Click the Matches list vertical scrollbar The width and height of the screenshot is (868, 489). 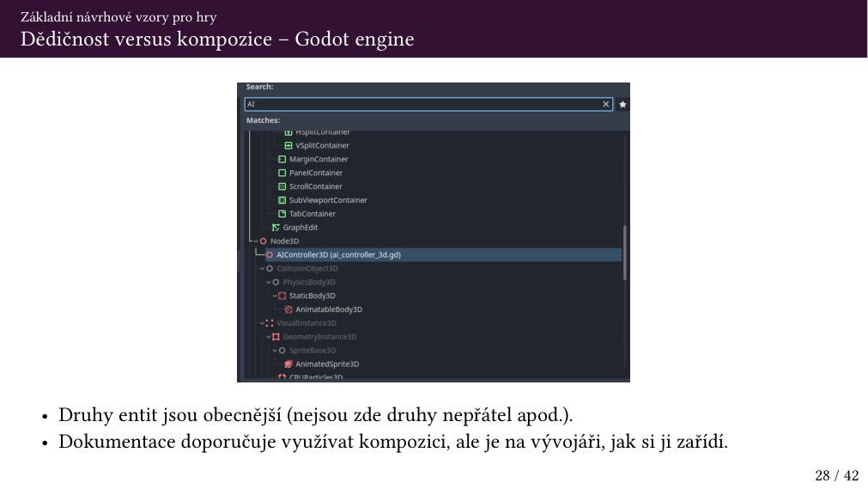pos(625,253)
